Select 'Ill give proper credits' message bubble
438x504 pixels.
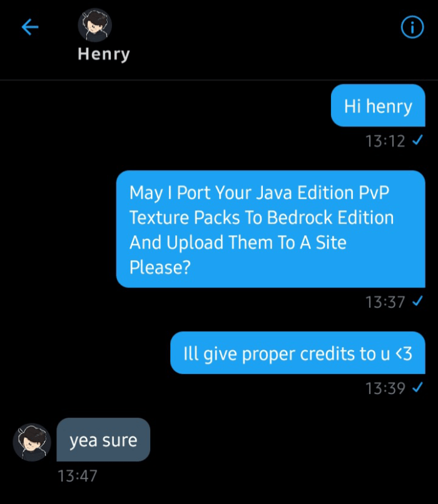tap(298, 353)
